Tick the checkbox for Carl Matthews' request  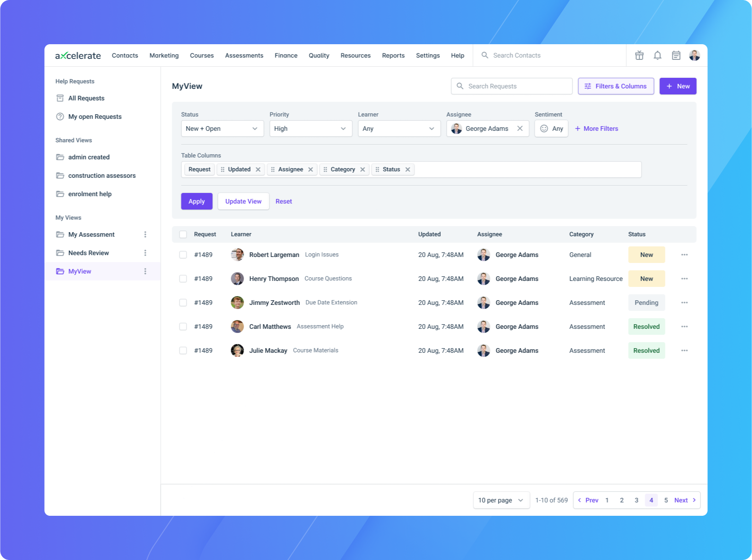tap(183, 327)
